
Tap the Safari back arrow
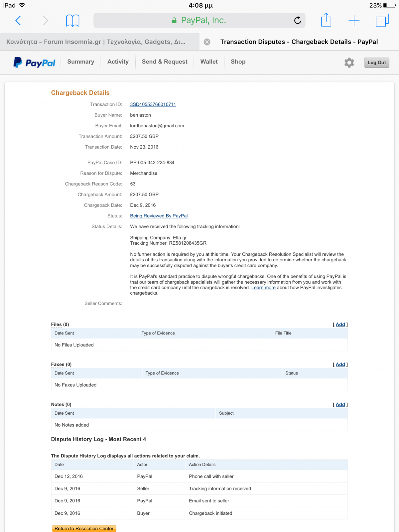[x=18, y=21]
